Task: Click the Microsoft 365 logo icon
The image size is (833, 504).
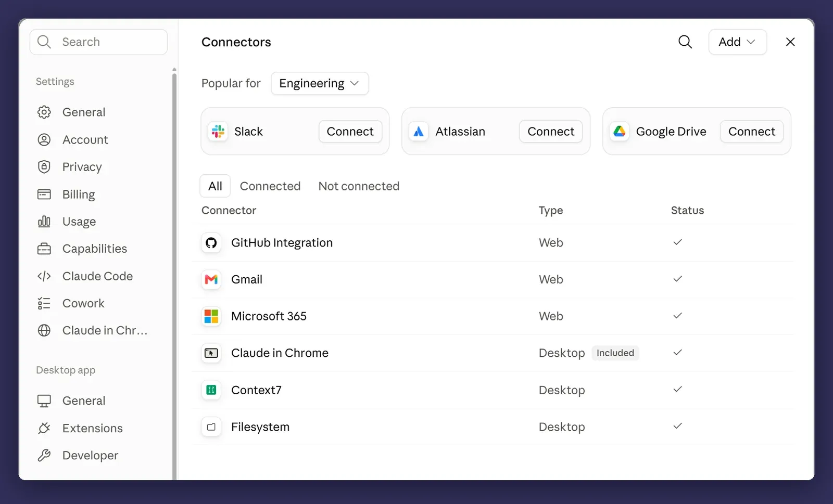Action: 211,316
